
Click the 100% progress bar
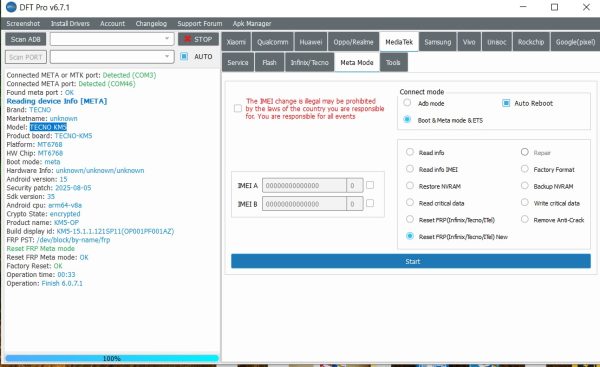click(112, 358)
